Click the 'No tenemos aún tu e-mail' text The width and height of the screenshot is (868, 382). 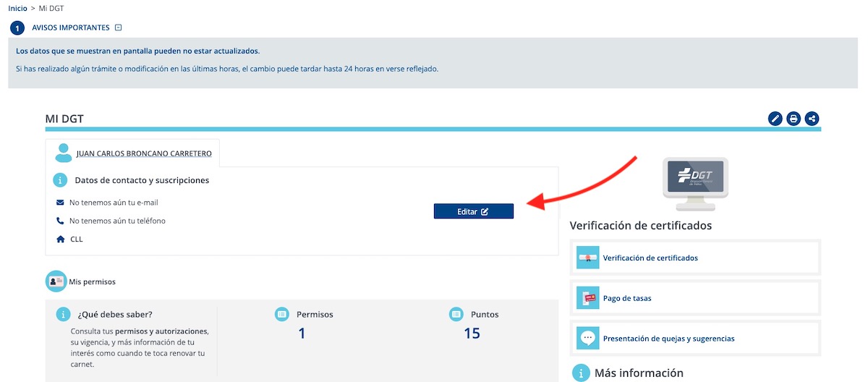click(x=114, y=203)
